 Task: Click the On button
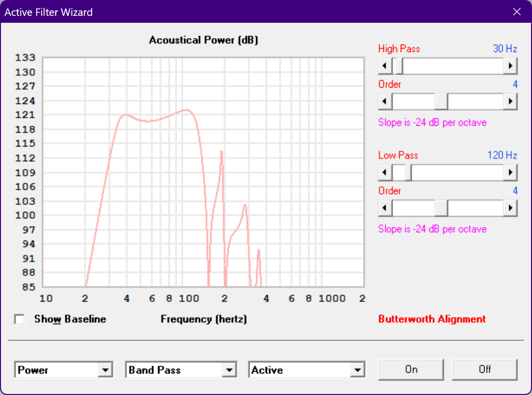pyautogui.click(x=411, y=370)
